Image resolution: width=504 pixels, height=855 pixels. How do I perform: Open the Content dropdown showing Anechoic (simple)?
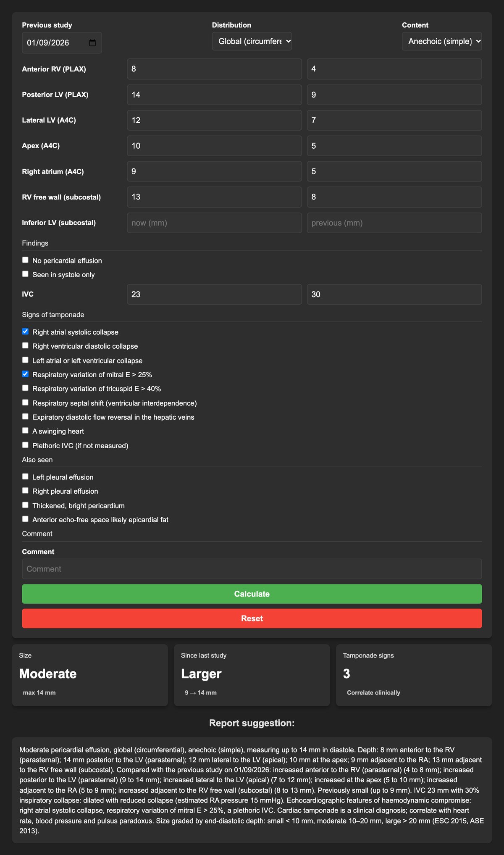coord(442,41)
